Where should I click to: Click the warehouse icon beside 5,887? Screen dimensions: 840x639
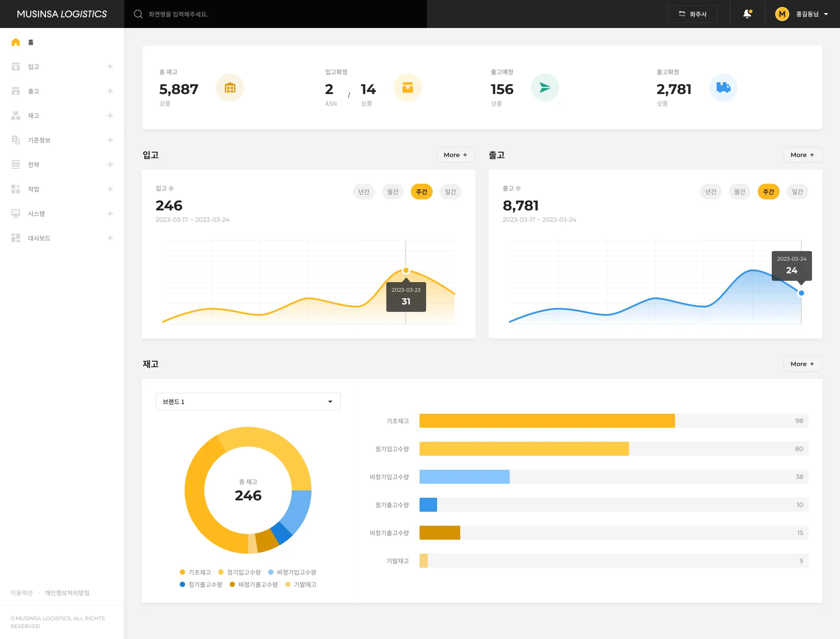point(230,88)
